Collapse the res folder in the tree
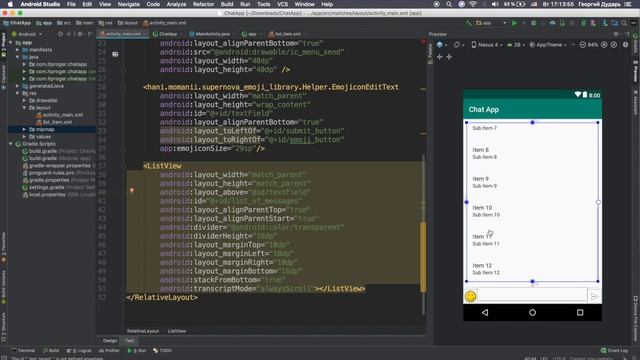The height and width of the screenshot is (360, 640). tap(18, 93)
